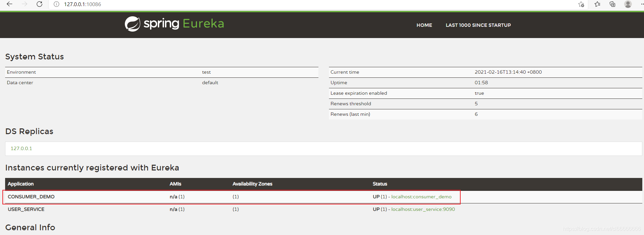Select the uptime value 01:58
This screenshot has width=644, height=235.
click(481, 83)
